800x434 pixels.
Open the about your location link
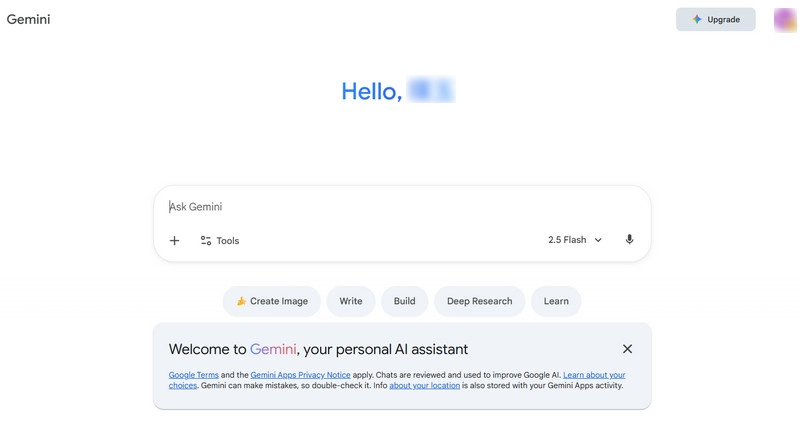[x=424, y=385]
